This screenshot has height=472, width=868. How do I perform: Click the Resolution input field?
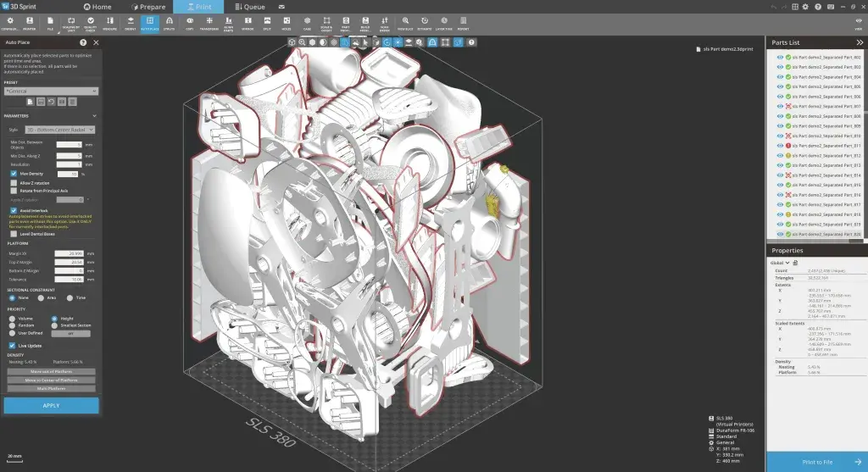click(70, 164)
